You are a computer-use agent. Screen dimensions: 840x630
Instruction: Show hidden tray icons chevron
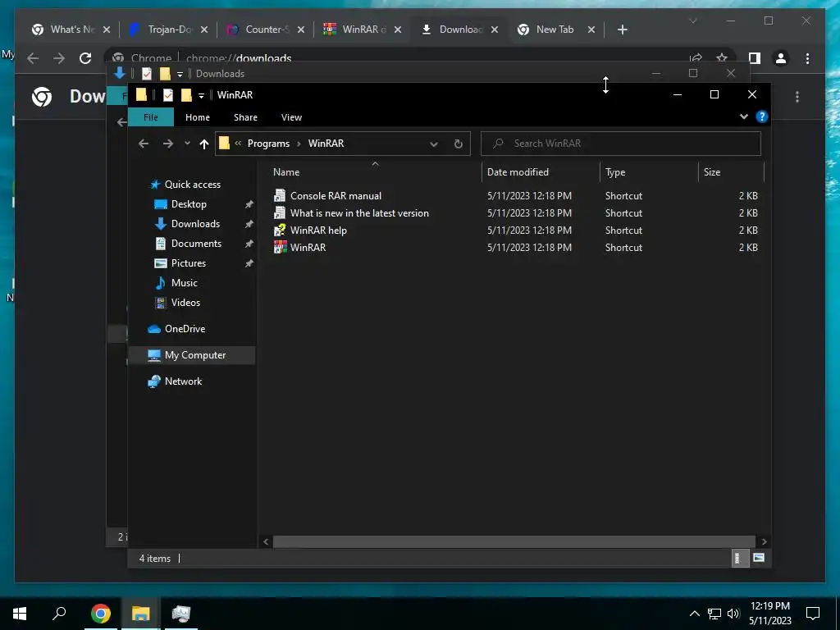point(694,614)
